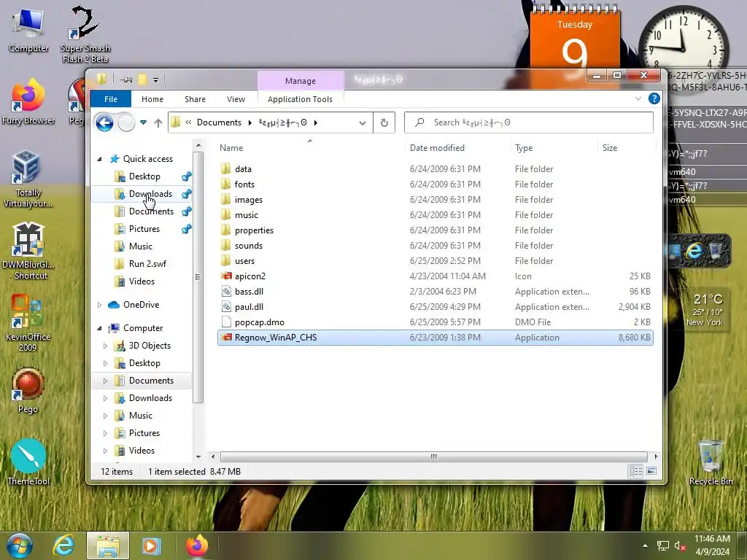Image resolution: width=747 pixels, height=560 pixels.
Task: Select the apicon2 icon file
Action: [x=435, y=276]
